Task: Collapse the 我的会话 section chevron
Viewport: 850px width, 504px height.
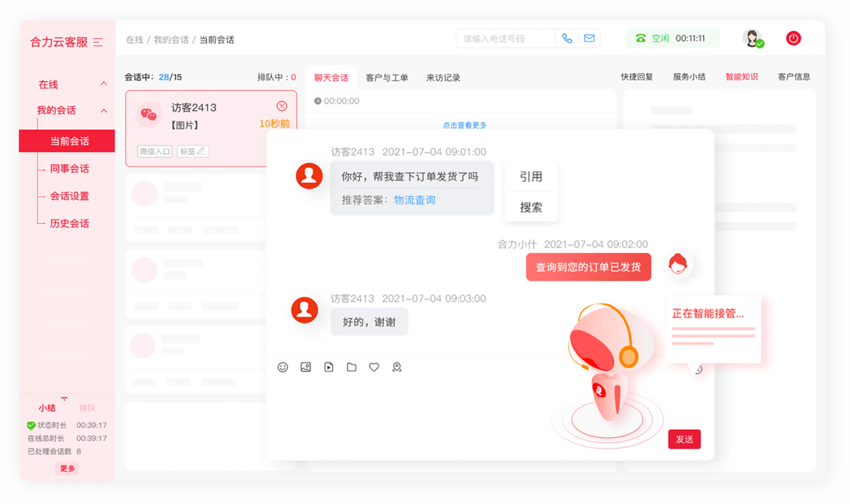Action: 104,110
